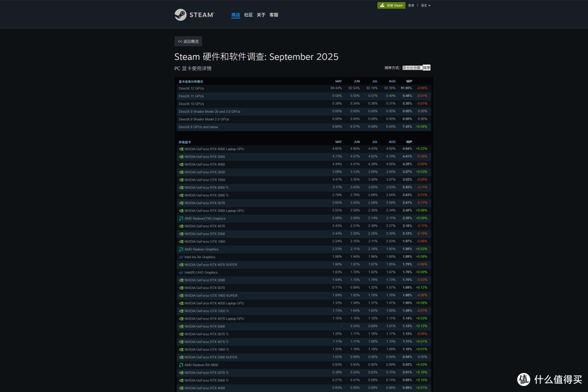Click the << 返回概览 back button
This screenshot has width=588, height=392.
coord(188,41)
